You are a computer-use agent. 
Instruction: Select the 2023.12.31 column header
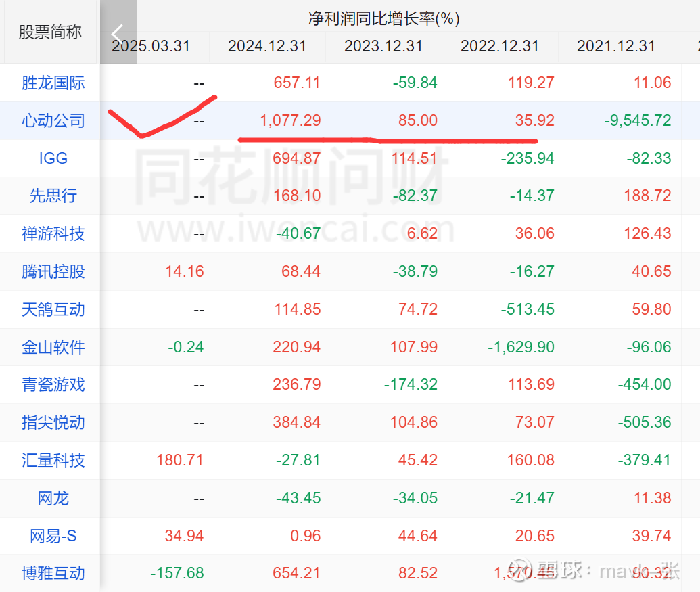pyautogui.click(x=383, y=46)
